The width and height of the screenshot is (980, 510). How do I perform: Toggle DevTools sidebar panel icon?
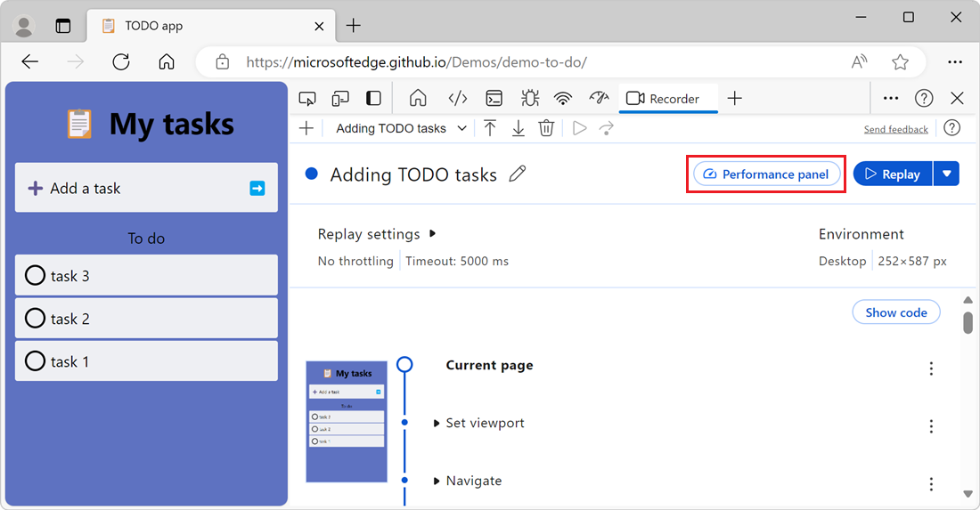(x=373, y=99)
